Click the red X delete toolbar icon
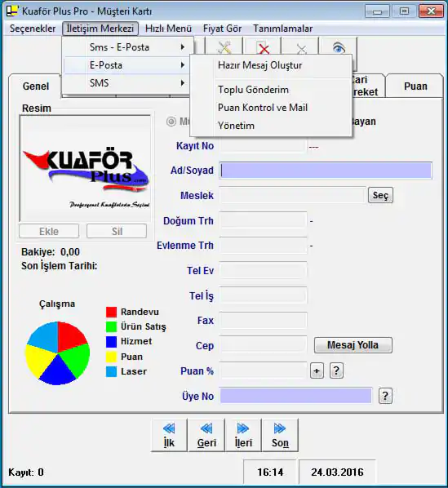 [x=264, y=47]
